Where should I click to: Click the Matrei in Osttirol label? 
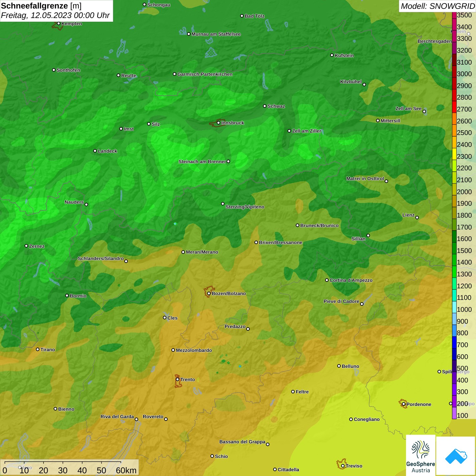[365, 178]
